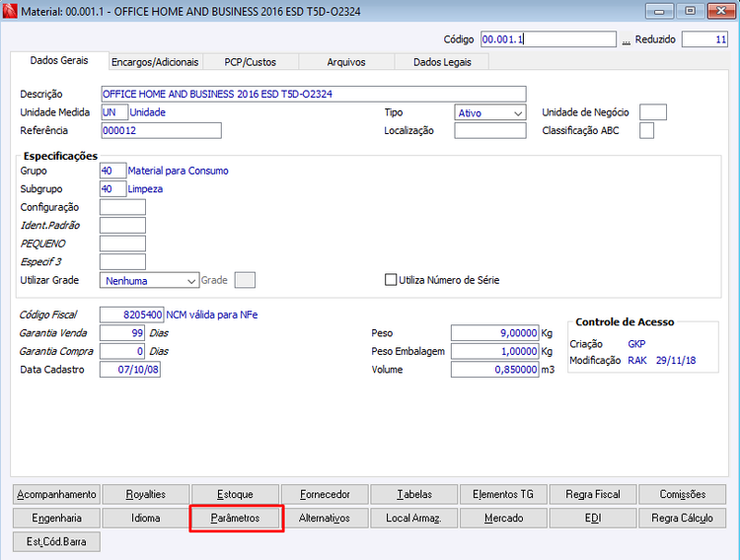Click the Tabelas button
This screenshot has height=560, width=740.
413,494
